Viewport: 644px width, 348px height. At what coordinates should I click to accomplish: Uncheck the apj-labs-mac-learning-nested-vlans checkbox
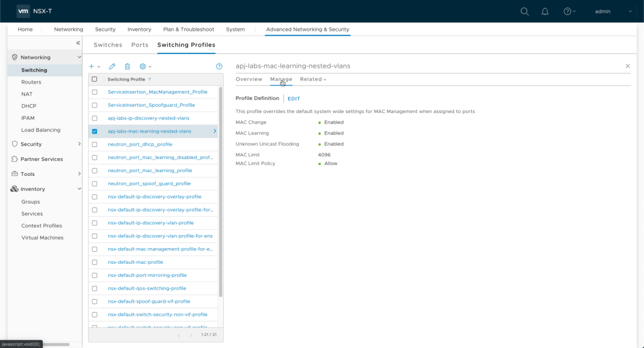pos(94,131)
